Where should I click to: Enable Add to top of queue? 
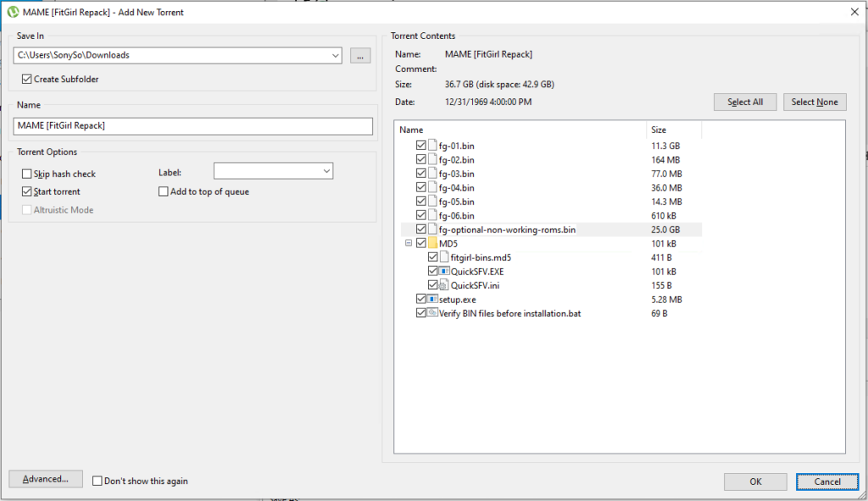(164, 192)
